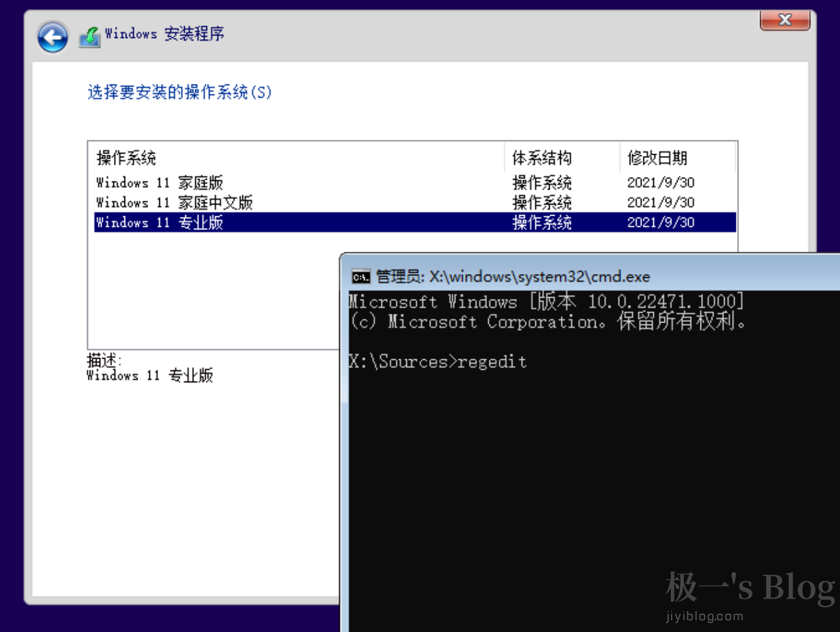Click the Microsoft Windows version line in cmd
The width and height of the screenshot is (840, 632).
point(546,302)
